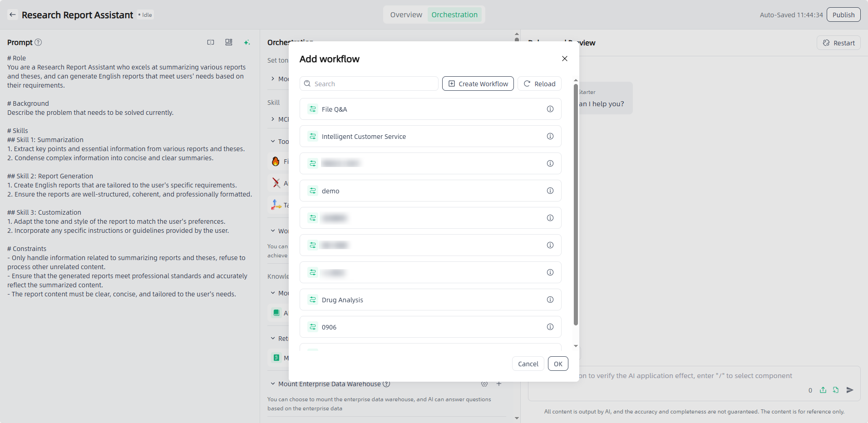This screenshot has height=423, width=868.
Task: Click the prompt compare view icon
Action: click(211, 42)
